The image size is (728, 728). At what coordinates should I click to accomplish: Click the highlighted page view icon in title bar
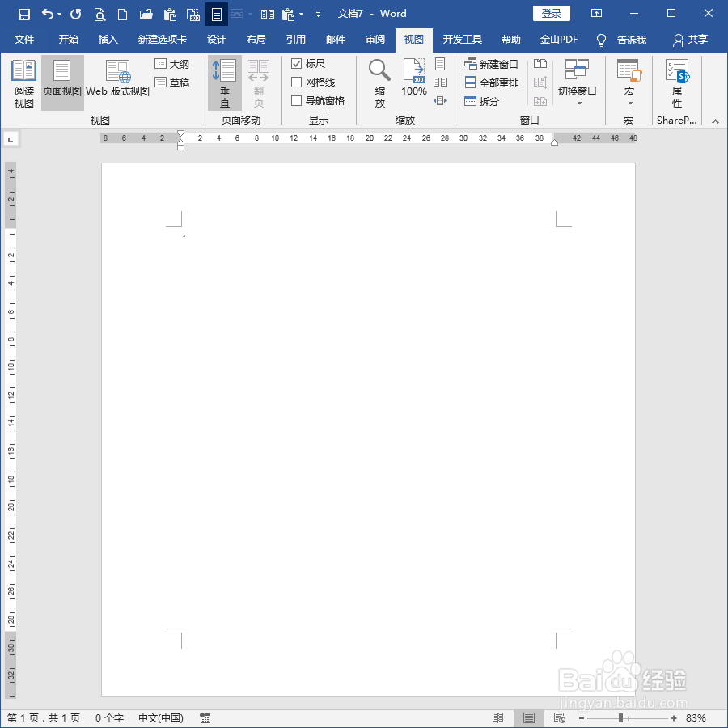pyautogui.click(x=216, y=15)
